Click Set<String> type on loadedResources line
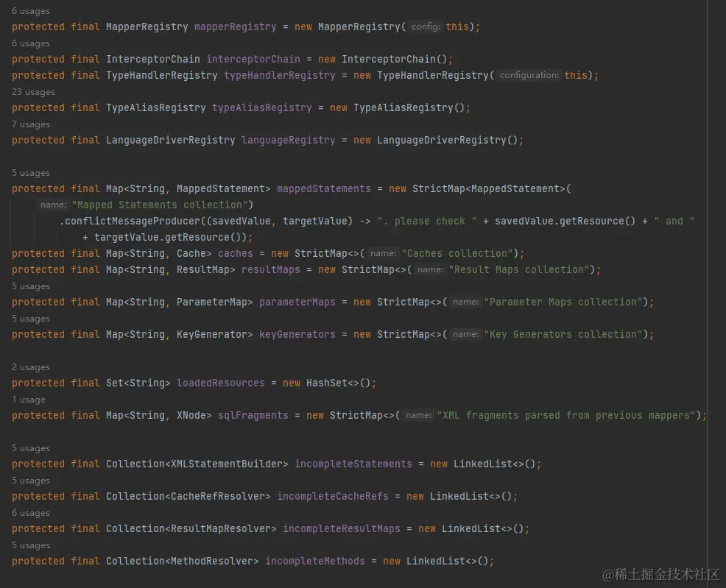Image resolution: width=726 pixels, height=588 pixels. pos(138,383)
